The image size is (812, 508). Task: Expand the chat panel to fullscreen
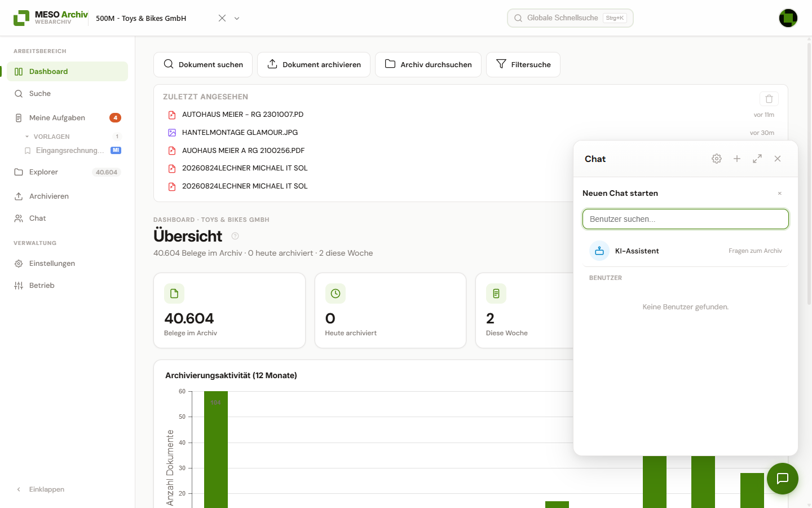pos(757,159)
